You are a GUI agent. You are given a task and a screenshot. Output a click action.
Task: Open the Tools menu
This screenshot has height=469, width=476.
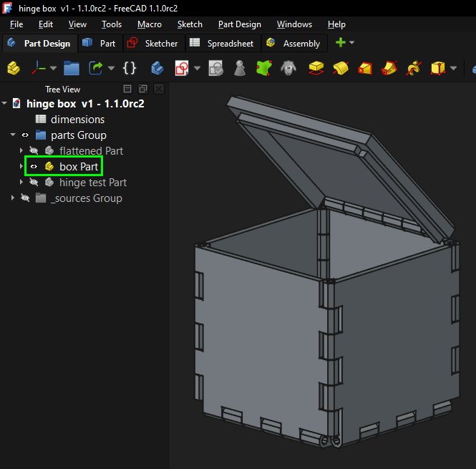coord(112,24)
